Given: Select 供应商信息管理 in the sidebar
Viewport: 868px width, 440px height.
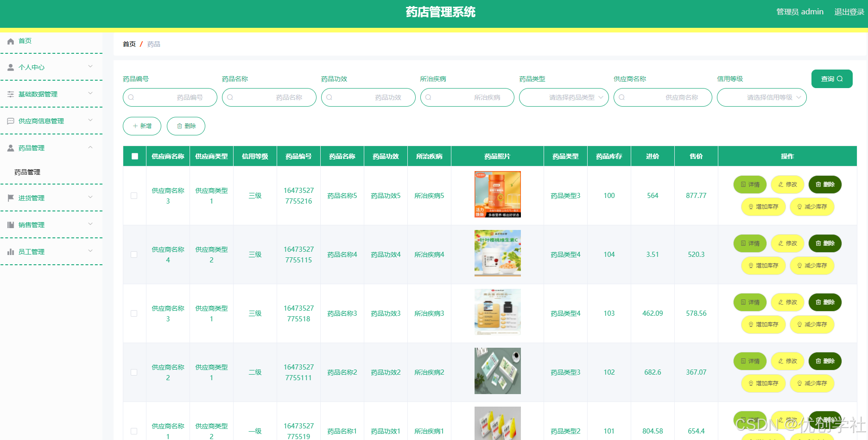Looking at the screenshot, I should point(42,121).
